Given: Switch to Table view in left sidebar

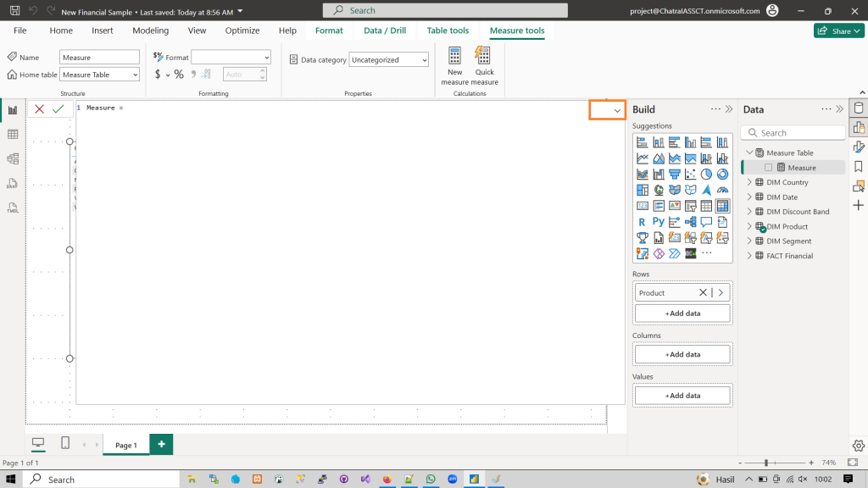Looking at the screenshot, I should pos(13,135).
